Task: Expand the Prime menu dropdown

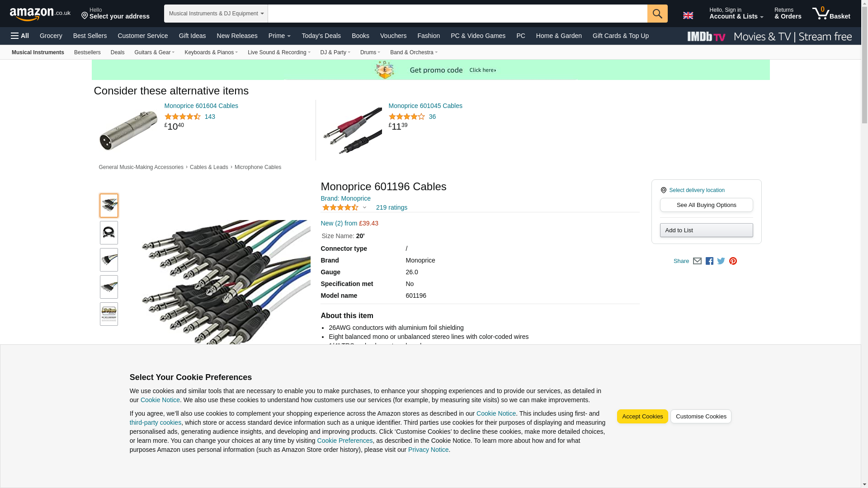Action: tap(279, 36)
